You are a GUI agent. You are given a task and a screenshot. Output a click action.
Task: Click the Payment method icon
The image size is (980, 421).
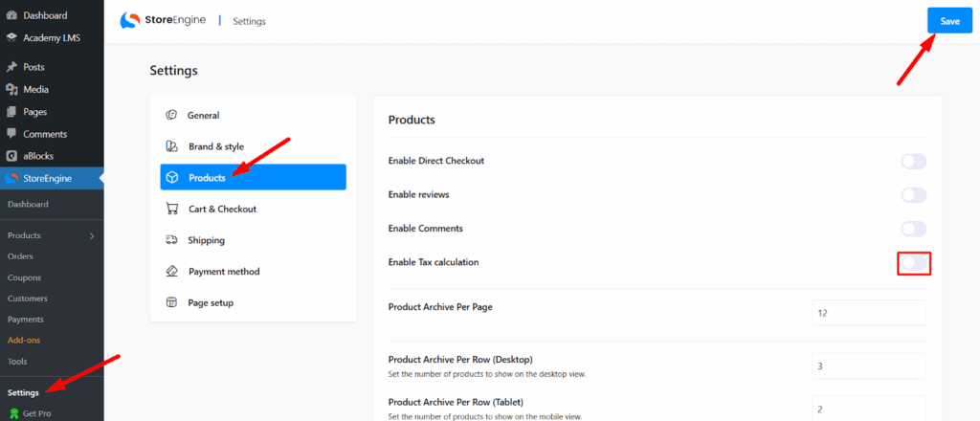point(171,272)
